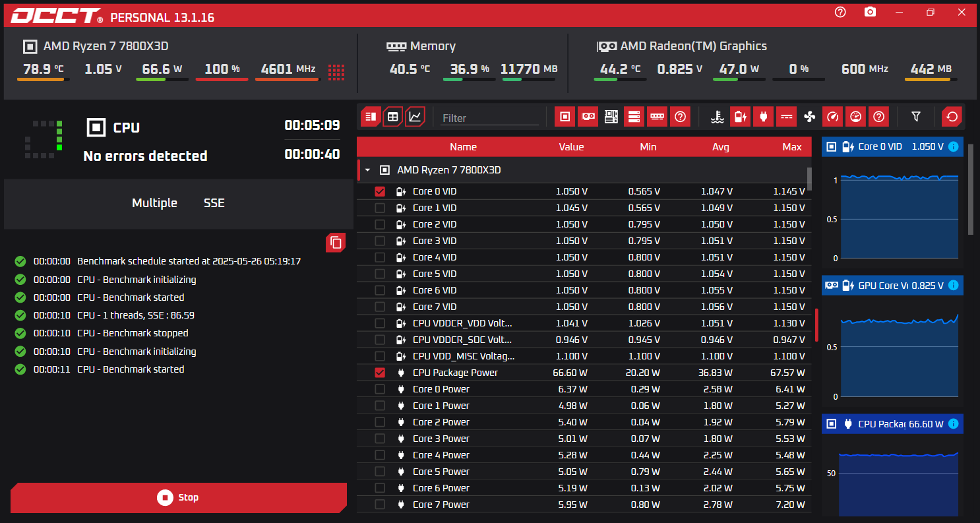Select the CPU VDD_MISC Voltage row
The height and width of the screenshot is (523, 980).
[584, 356]
